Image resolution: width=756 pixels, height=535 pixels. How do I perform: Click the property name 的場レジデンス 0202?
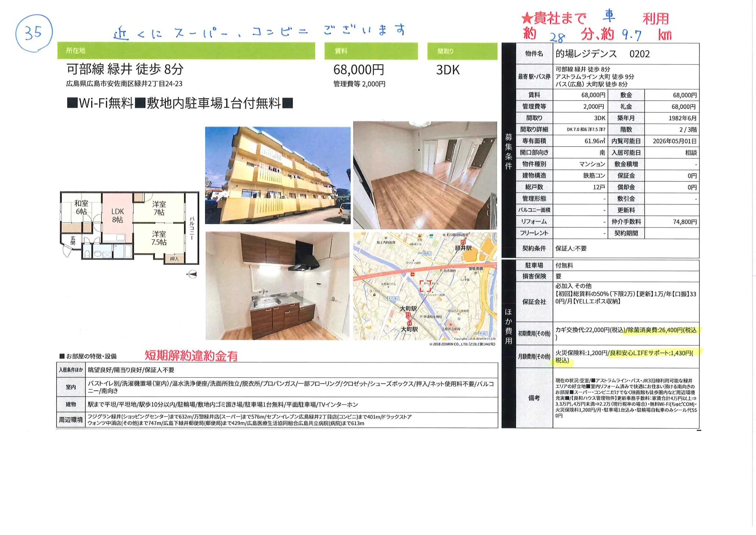(602, 54)
